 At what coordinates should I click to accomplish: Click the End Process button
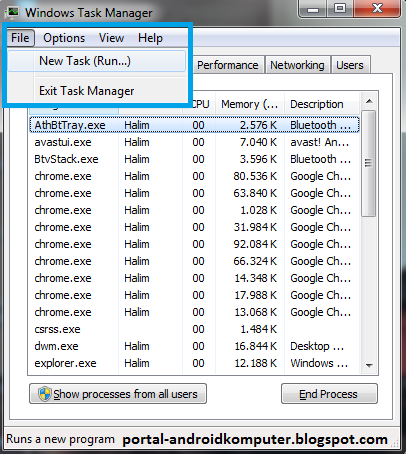click(x=329, y=394)
